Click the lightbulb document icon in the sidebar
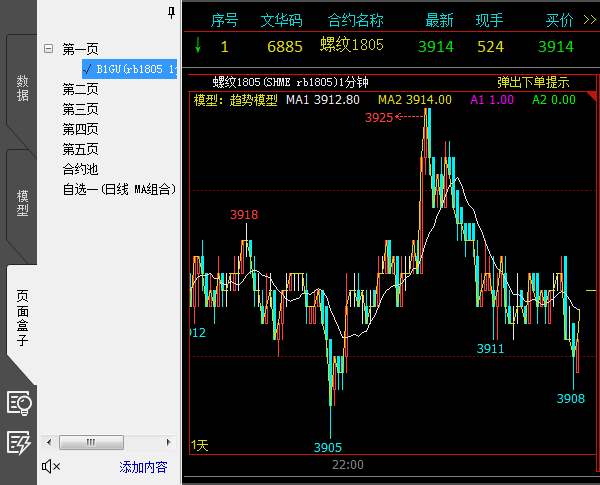This screenshot has height=485, width=600. [x=19, y=402]
